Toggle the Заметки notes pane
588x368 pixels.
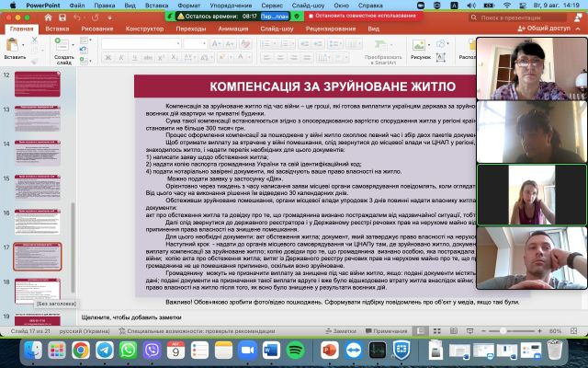coord(341,331)
